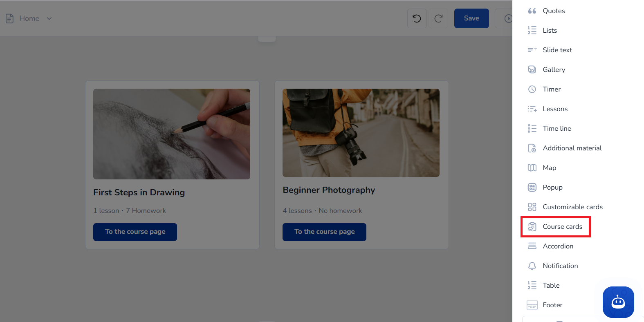644x322 pixels.
Task: Add Course cards block
Action: pos(562,227)
